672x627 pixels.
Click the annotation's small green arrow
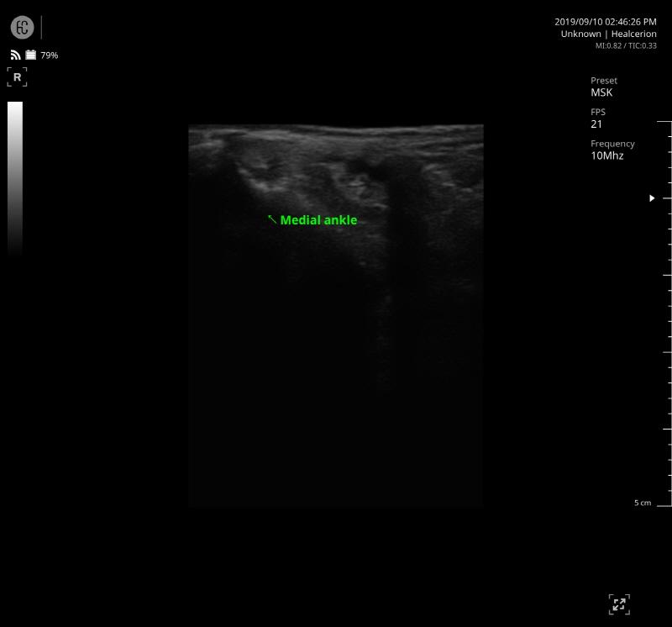[272, 219]
